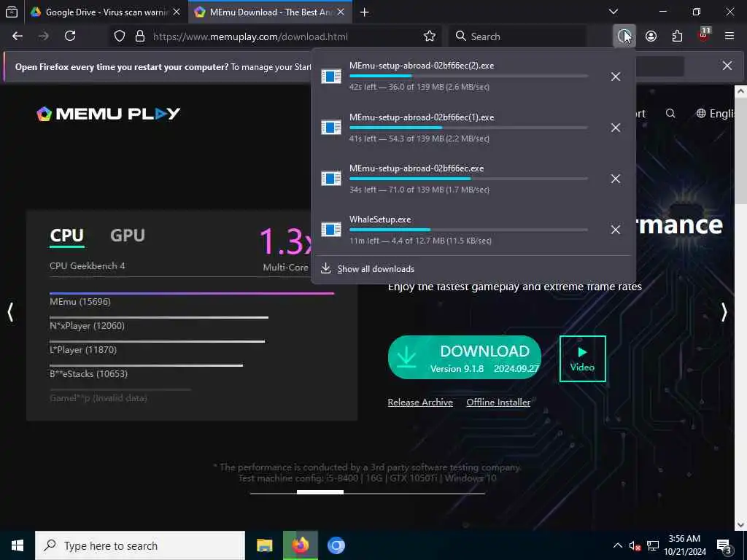Bookmark this page with the star
747x560 pixels.
429,36
